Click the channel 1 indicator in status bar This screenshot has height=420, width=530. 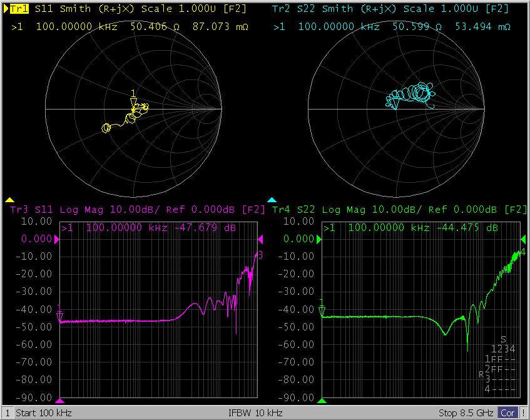(x=8, y=413)
